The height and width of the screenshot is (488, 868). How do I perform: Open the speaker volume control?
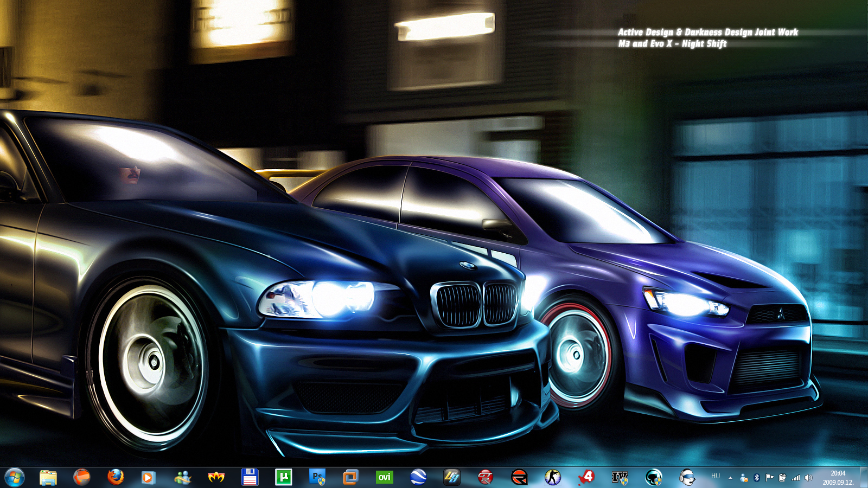(x=809, y=478)
